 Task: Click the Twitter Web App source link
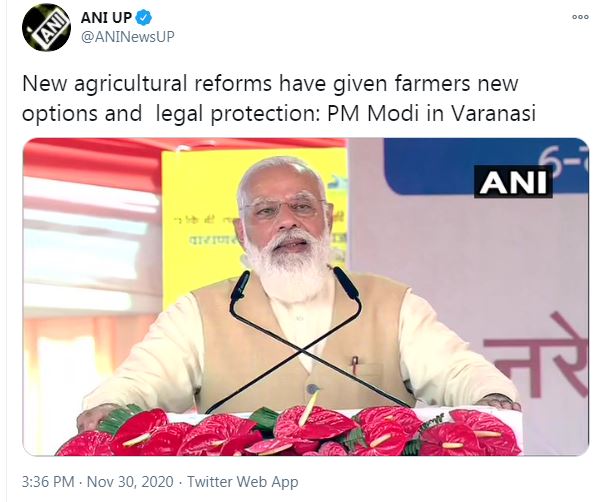243,482
